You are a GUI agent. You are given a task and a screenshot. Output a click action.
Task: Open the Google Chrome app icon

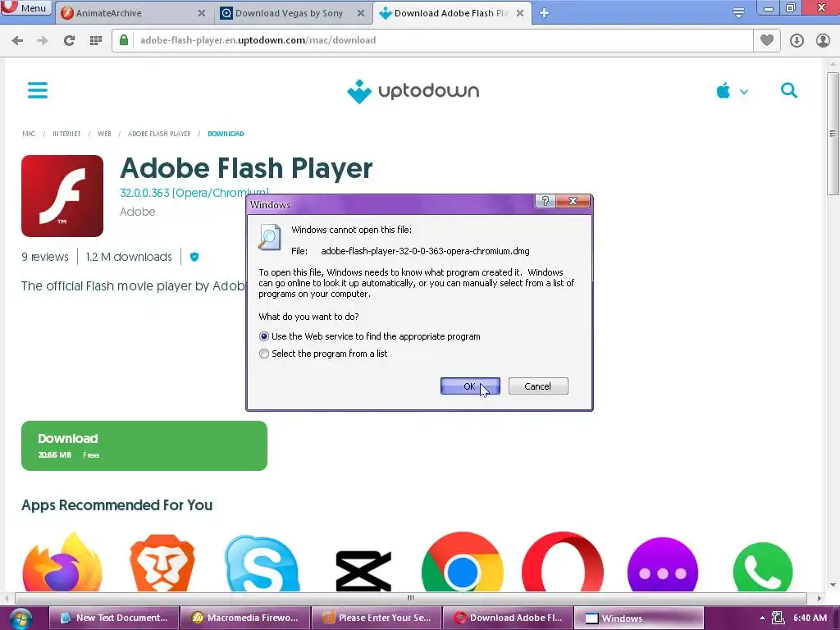(x=463, y=563)
